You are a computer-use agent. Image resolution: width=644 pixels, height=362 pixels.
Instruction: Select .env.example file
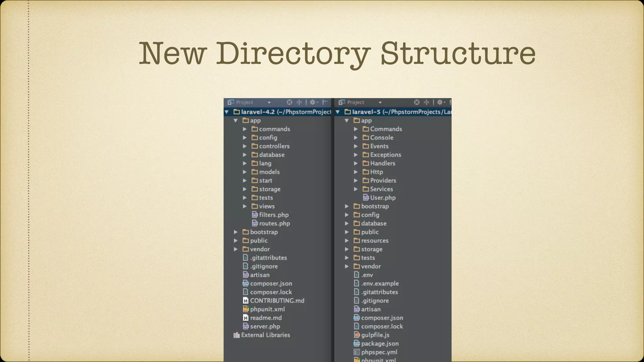click(x=380, y=283)
